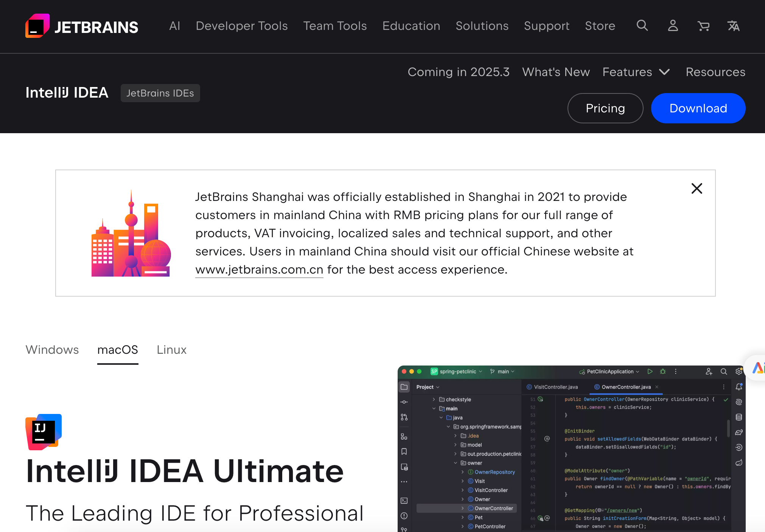Click the AI assistant floating icon
Image resolution: width=765 pixels, height=532 pixels.
[x=757, y=367]
